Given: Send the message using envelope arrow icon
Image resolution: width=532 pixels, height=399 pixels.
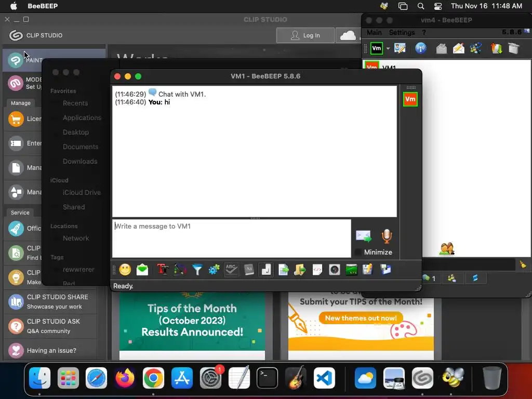Looking at the screenshot, I should [x=363, y=236].
